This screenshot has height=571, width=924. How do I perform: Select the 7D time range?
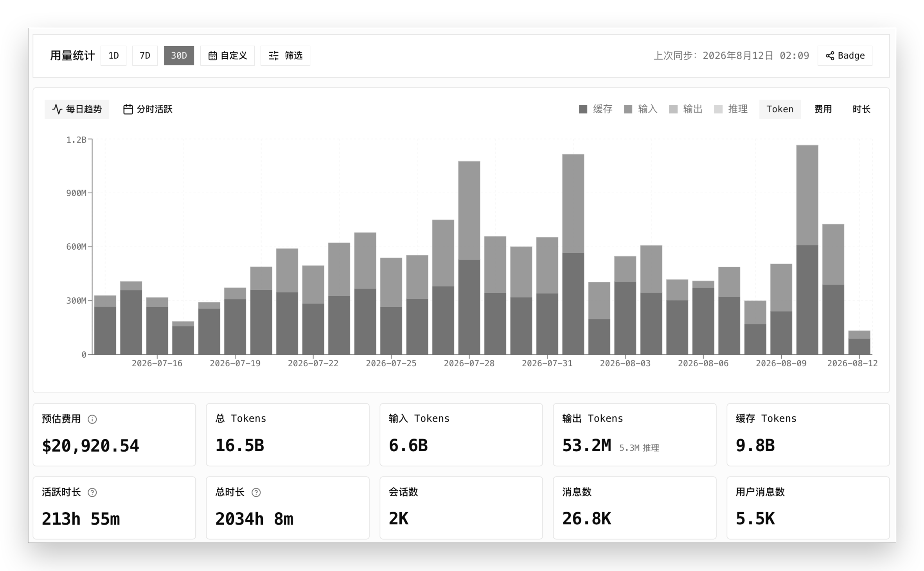(145, 56)
